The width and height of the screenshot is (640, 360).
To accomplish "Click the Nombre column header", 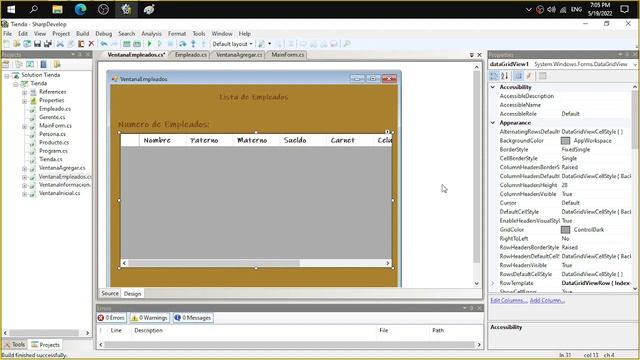I will tap(162, 140).
